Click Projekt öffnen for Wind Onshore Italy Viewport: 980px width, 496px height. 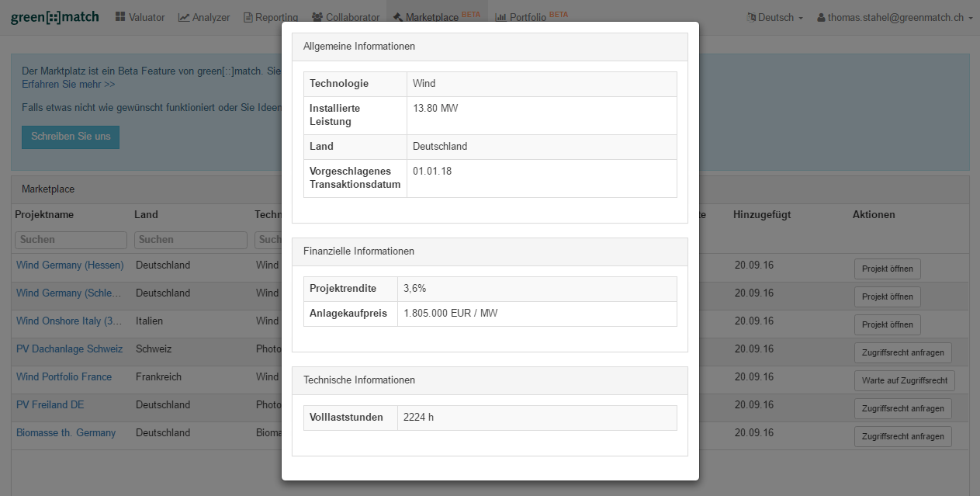887,324
